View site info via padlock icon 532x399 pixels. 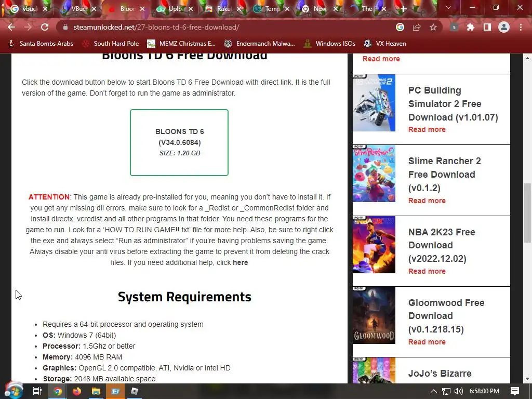coord(65,27)
